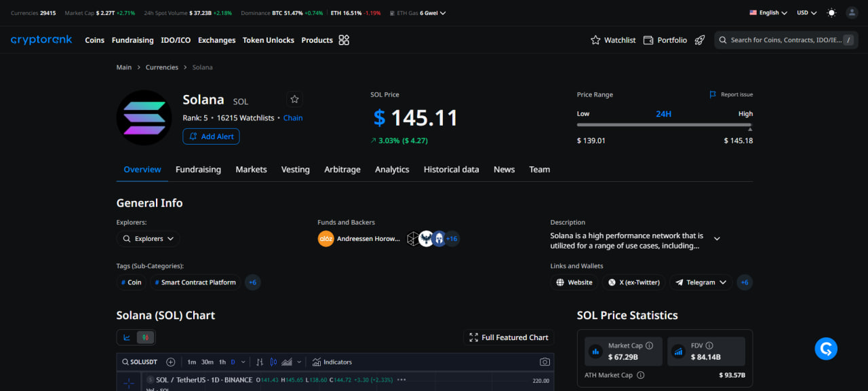Image resolution: width=868 pixels, height=391 pixels.
Task: Click the rocket icon in header
Action: click(x=700, y=40)
